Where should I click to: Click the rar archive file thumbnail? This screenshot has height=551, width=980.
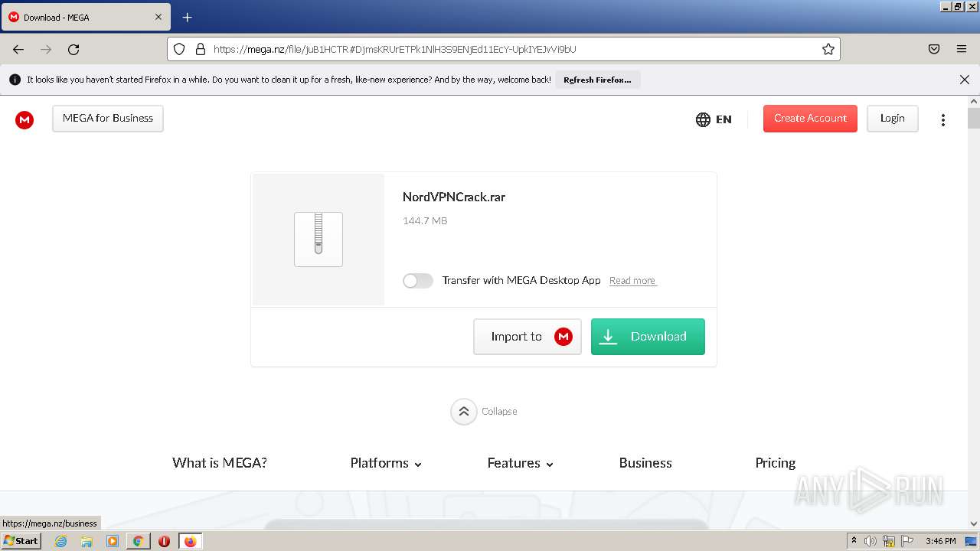point(318,240)
